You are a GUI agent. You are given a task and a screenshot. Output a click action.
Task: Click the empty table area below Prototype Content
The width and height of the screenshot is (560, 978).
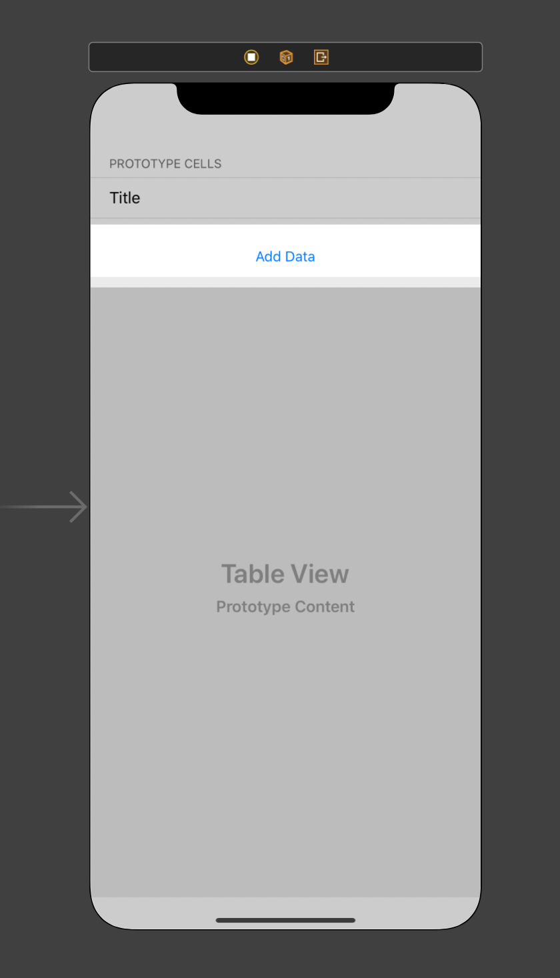pos(285,754)
